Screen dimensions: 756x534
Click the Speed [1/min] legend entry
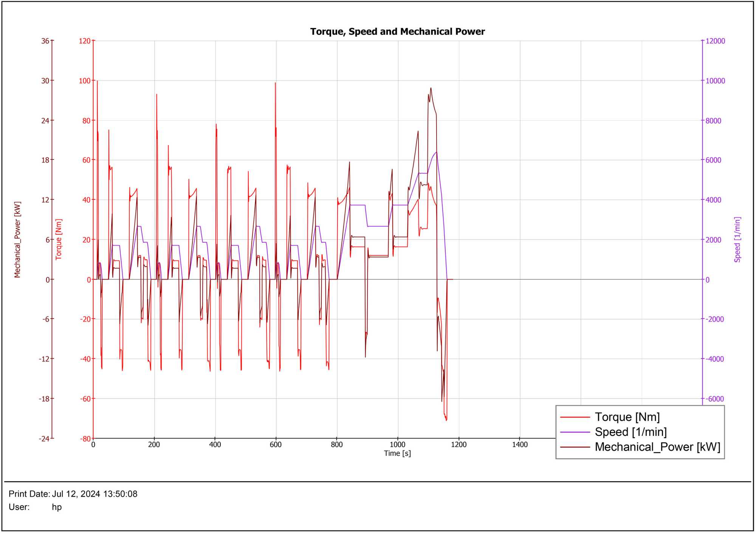pyautogui.click(x=631, y=432)
